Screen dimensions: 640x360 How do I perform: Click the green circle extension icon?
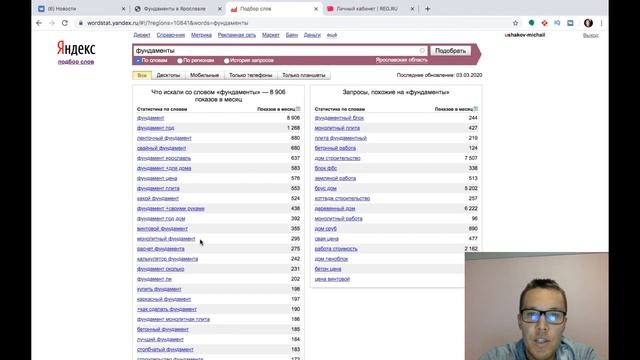(x=531, y=23)
